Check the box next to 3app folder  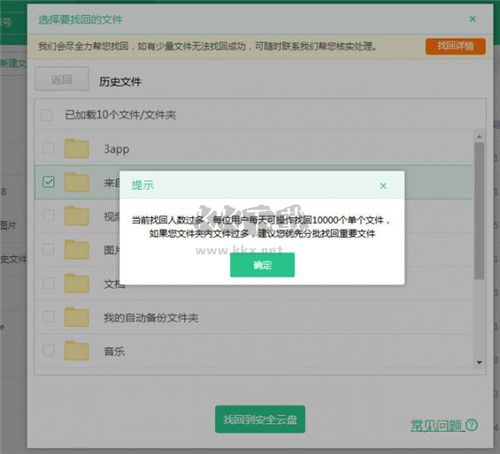pos(49,148)
